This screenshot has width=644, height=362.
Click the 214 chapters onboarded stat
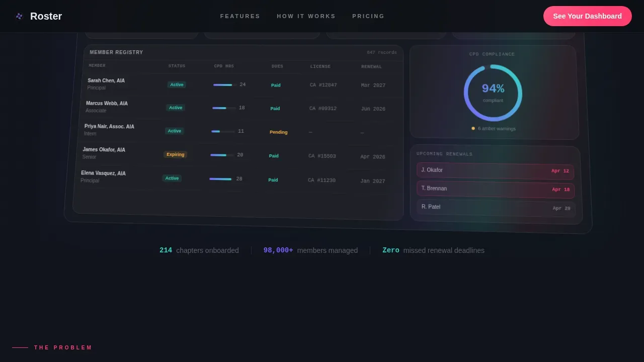point(199,250)
